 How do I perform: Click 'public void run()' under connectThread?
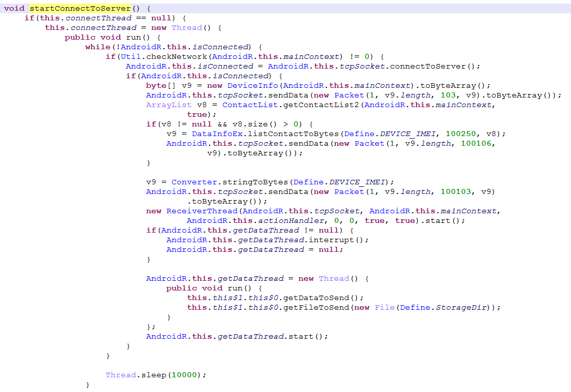click(x=107, y=37)
